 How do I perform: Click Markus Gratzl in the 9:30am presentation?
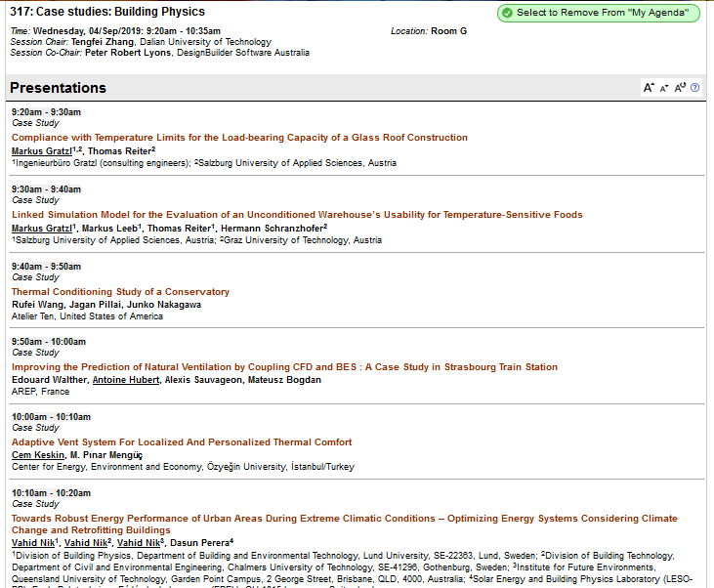(x=42, y=229)
